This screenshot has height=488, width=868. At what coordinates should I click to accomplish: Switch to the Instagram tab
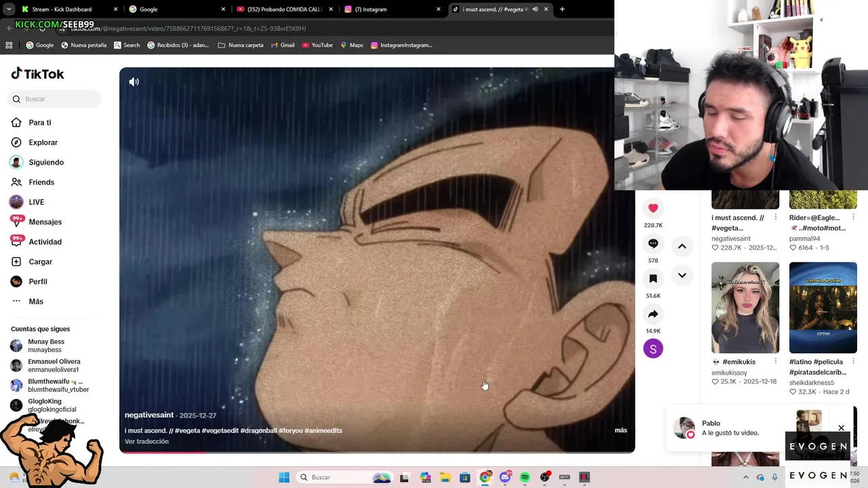(392, 9)
